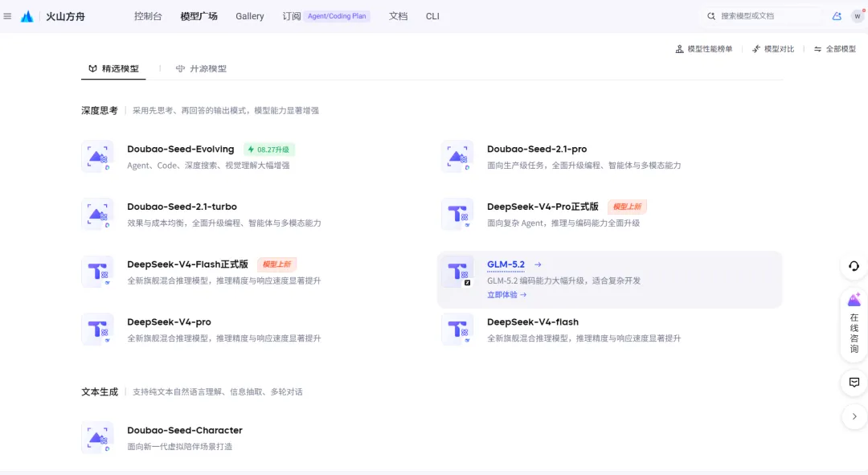Select the DeepSeek-V4-flash title

pos(533,322)
